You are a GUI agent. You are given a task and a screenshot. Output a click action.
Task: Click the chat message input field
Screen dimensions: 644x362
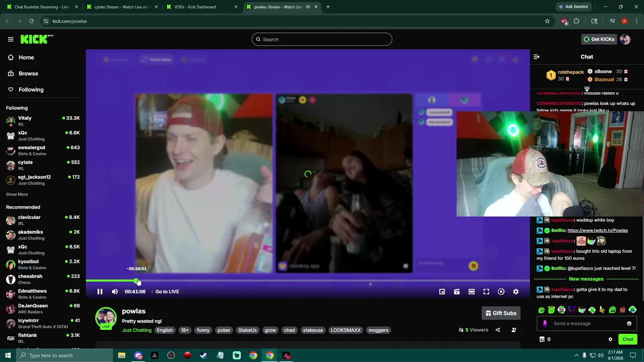(587, 323)
